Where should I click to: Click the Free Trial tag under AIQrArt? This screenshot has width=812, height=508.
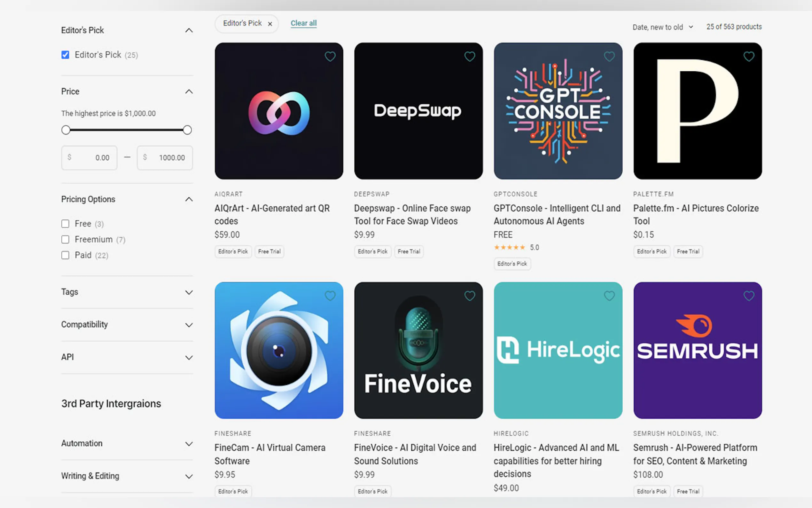pyautogui.click(x=269, y=251)
